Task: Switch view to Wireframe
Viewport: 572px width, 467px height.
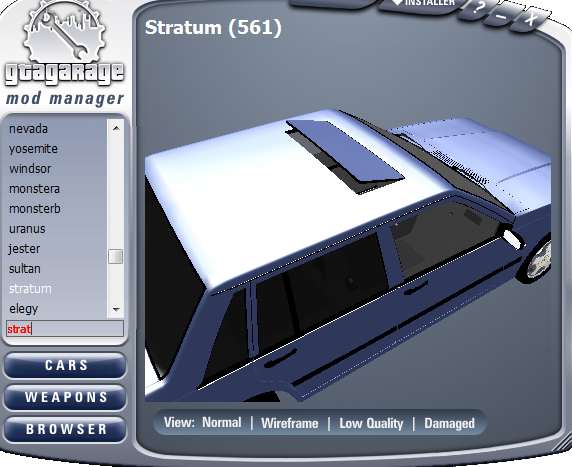Action: pos(290,423)
